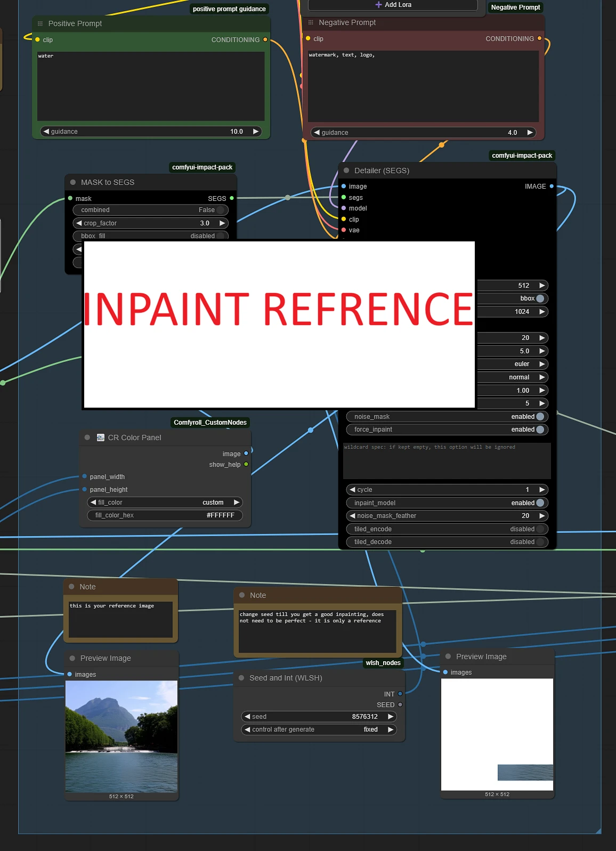
Task: Disable the force_inpaint toggle
Action: click(540, 429)
